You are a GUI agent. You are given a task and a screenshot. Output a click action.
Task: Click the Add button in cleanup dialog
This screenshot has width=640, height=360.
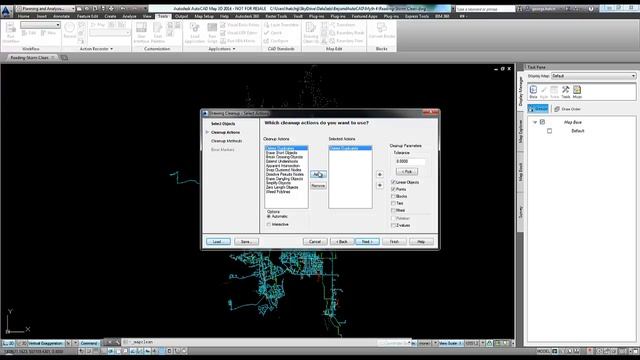click(x=318, y=174)
